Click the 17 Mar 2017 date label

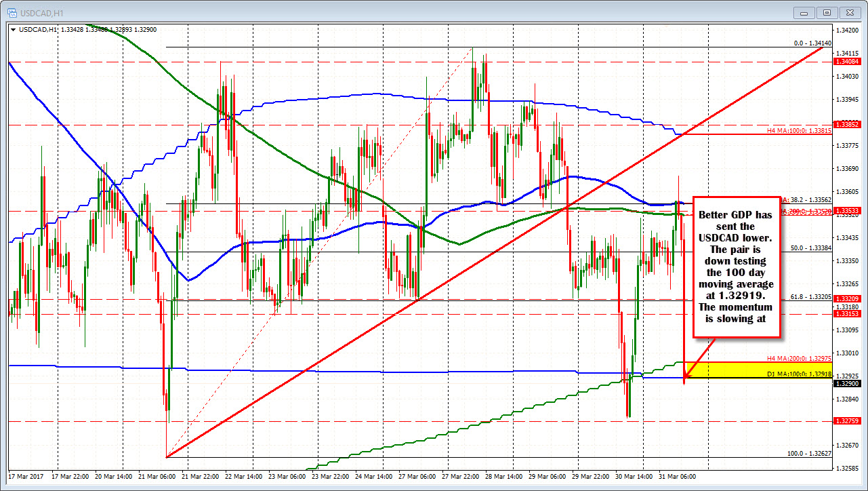pos(26,477)
